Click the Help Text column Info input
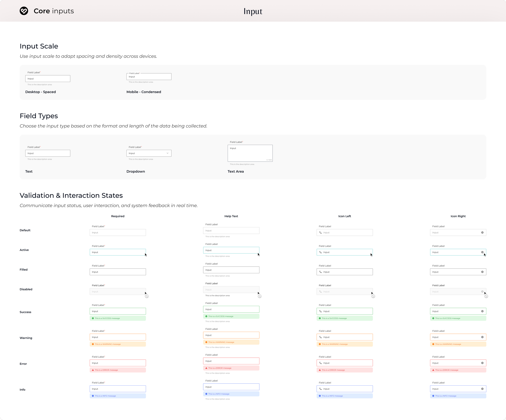The image size is (506, 420). (x=231, y=387)
